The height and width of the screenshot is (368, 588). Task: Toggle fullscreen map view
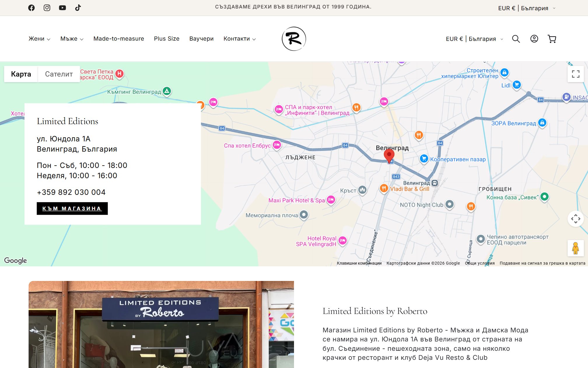click(575, 74)
